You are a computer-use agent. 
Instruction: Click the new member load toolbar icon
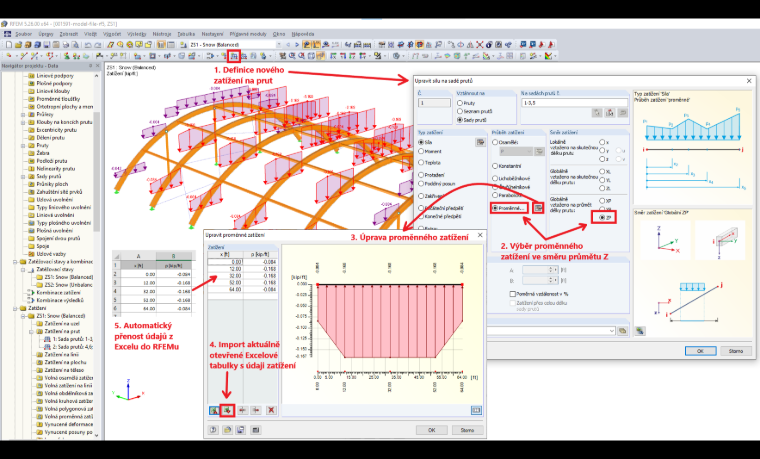click(x=234, y=56)
